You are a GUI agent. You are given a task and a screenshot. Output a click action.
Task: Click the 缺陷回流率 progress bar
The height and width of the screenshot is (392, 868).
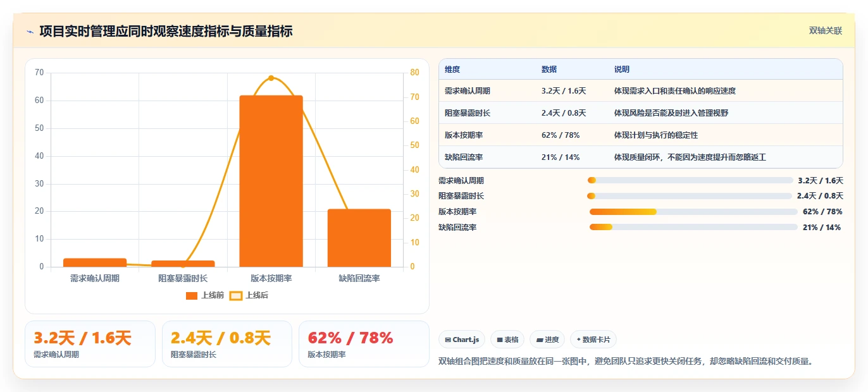pyautogui.click(x=693, y=227)
